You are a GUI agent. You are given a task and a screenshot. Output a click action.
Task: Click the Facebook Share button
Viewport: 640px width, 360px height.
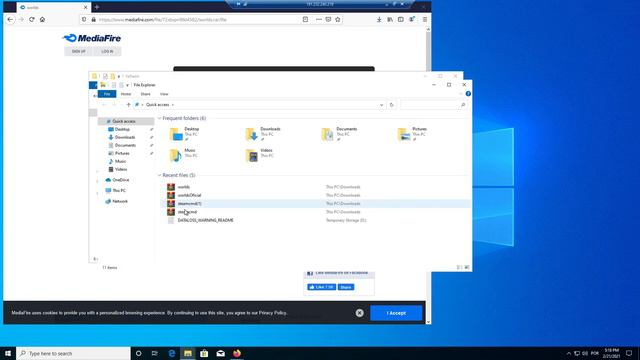pyautogui.click(x=346, y=287)
